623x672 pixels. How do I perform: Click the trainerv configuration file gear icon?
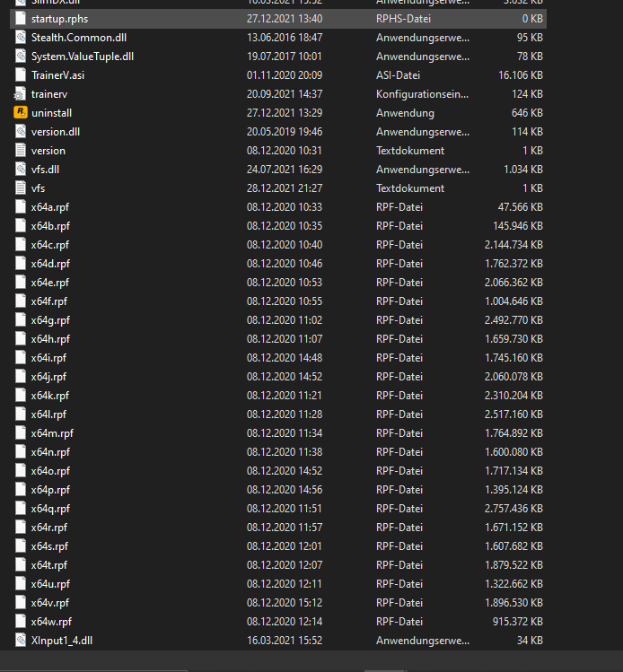coord(20,94)
